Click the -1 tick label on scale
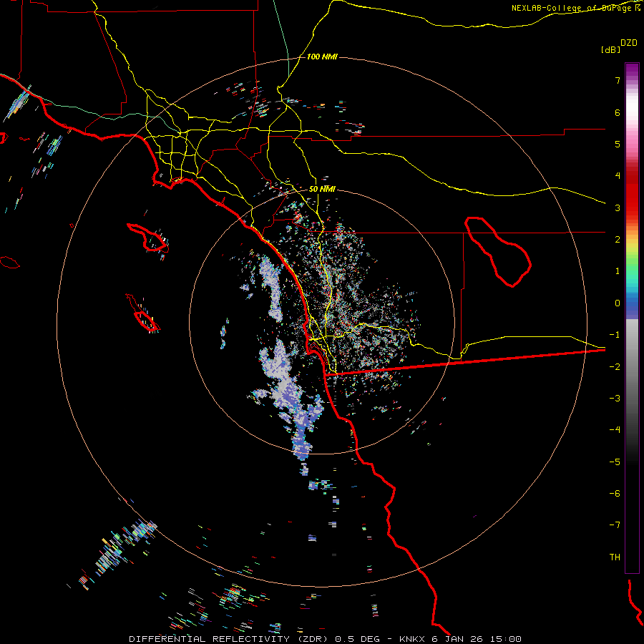The height and width of the screenshot is (644, 644). (x=615, y=335)
